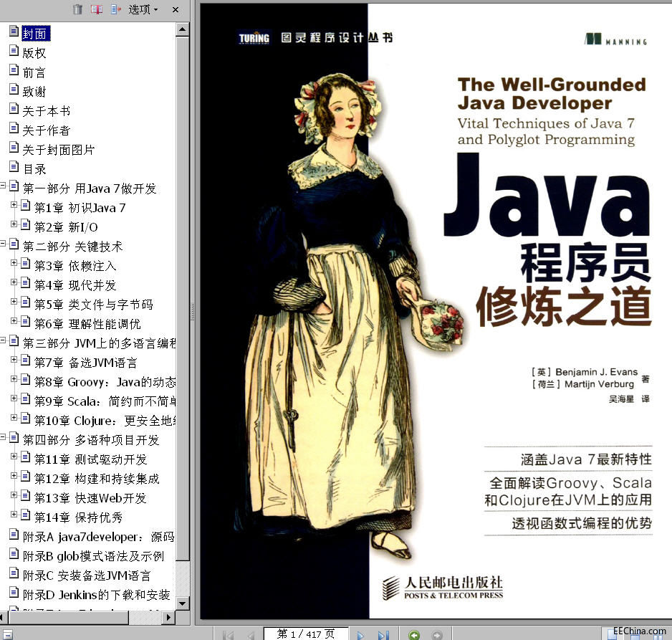Click page icon beside 第四部分 多语种项目开发
Screen dimensions: 672x640
(x=14, y=437)
